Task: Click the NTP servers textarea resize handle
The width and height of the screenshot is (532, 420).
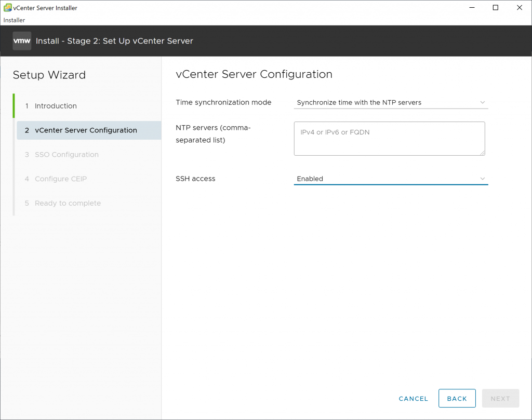Action: click(x=483, y=153)
